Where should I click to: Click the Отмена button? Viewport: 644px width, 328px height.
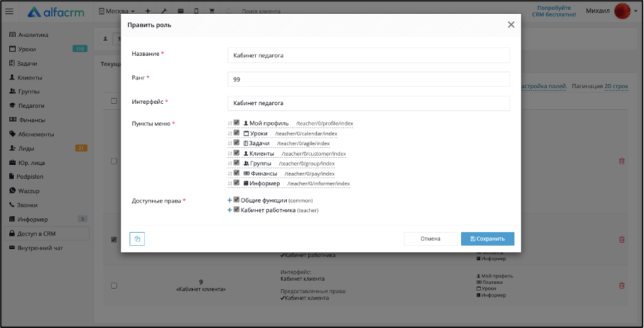(x=430, y=239)
